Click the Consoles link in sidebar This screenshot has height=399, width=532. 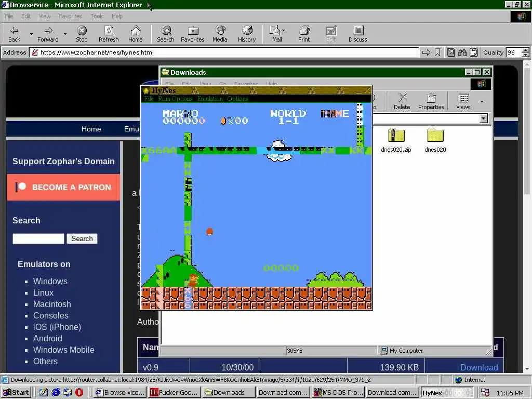[51, 315]
